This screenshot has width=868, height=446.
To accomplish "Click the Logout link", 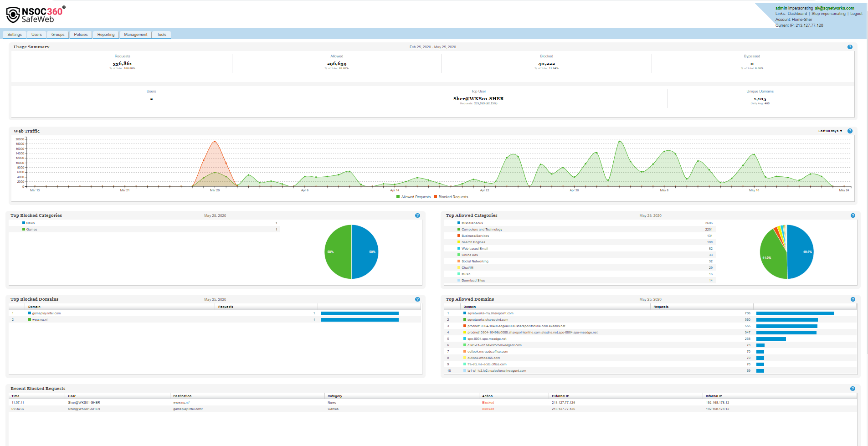I will coord(856,14).
